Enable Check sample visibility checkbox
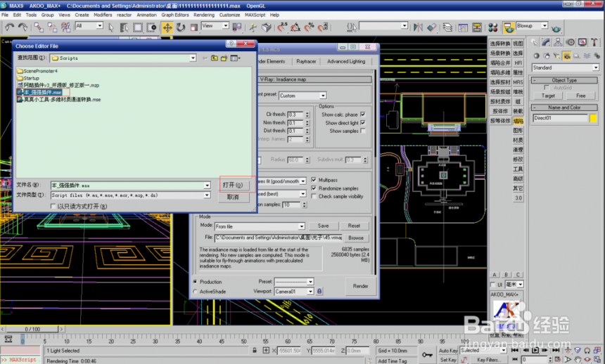 pos(314,196)
